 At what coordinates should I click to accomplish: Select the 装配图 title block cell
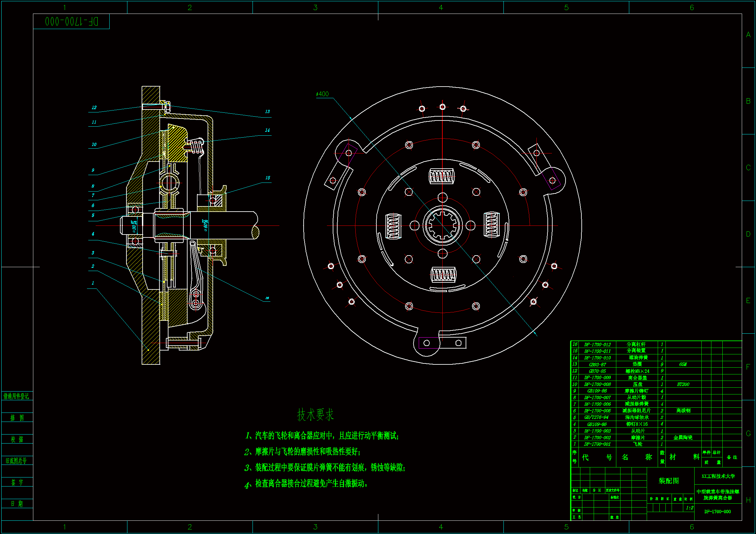[669, 481]
